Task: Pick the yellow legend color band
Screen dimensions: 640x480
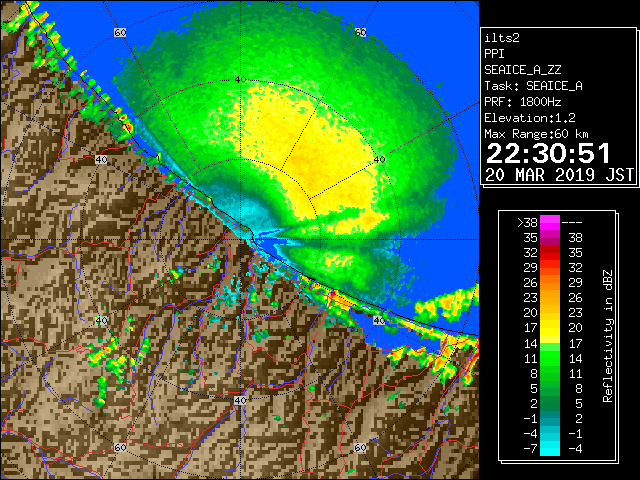Action: click(x=550, y=329)
